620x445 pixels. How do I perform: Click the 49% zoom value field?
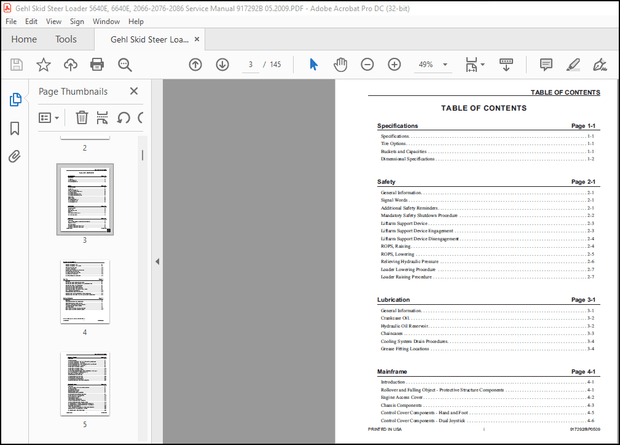(426, 64)
